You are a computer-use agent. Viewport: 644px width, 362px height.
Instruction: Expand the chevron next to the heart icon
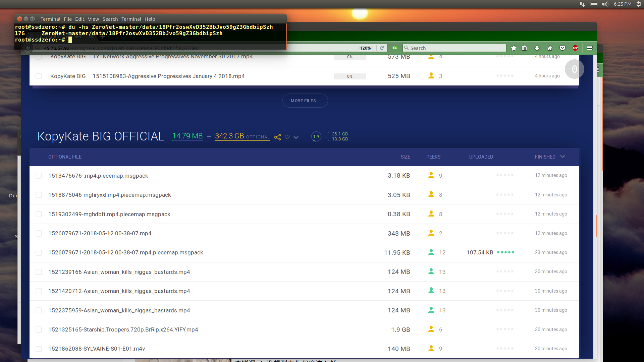(296, 137)
